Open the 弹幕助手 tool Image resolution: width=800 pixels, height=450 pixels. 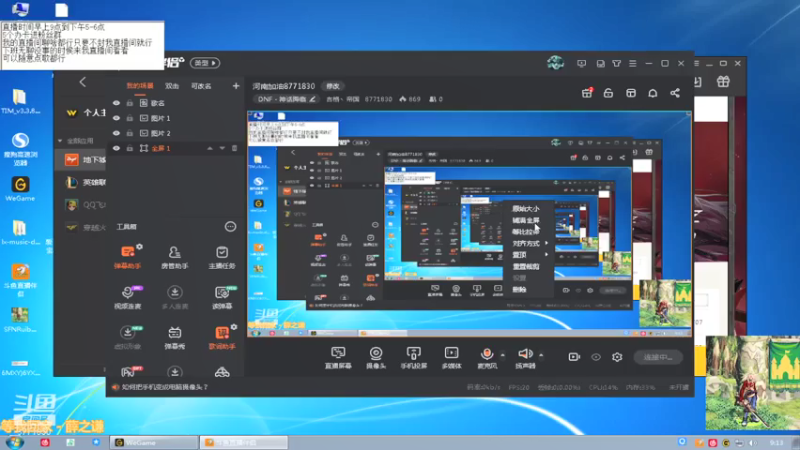pos(128,257)
